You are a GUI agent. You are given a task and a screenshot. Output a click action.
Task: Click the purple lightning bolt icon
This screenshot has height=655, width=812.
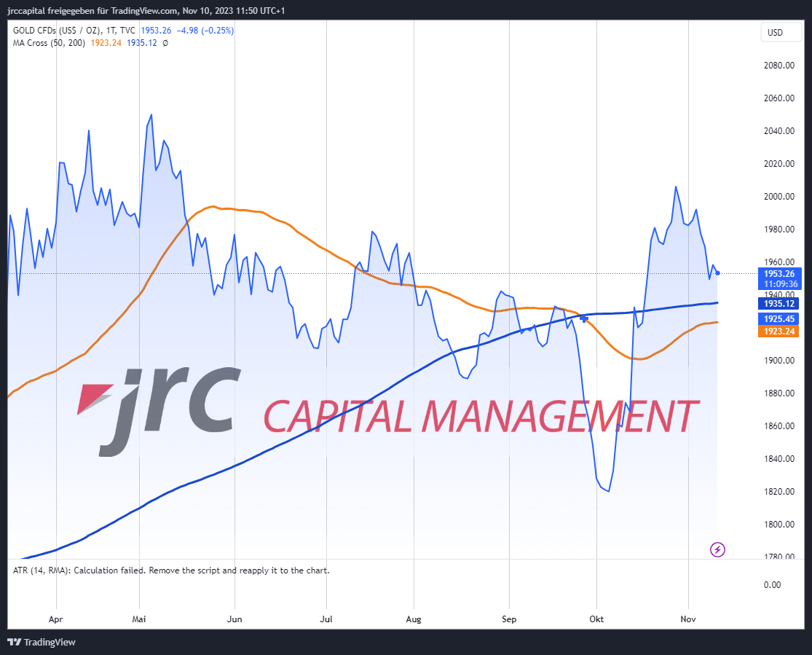pos(717,549)
